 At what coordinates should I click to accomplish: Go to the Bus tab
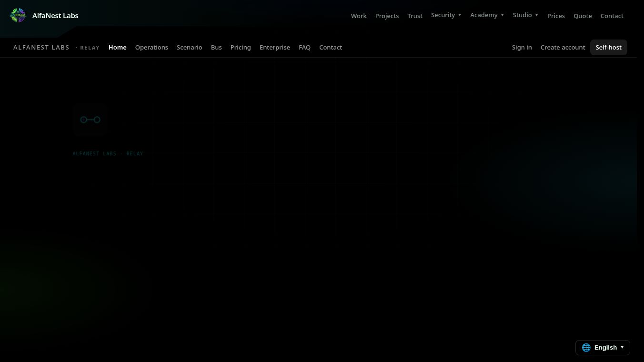click(x=216, y=47)
